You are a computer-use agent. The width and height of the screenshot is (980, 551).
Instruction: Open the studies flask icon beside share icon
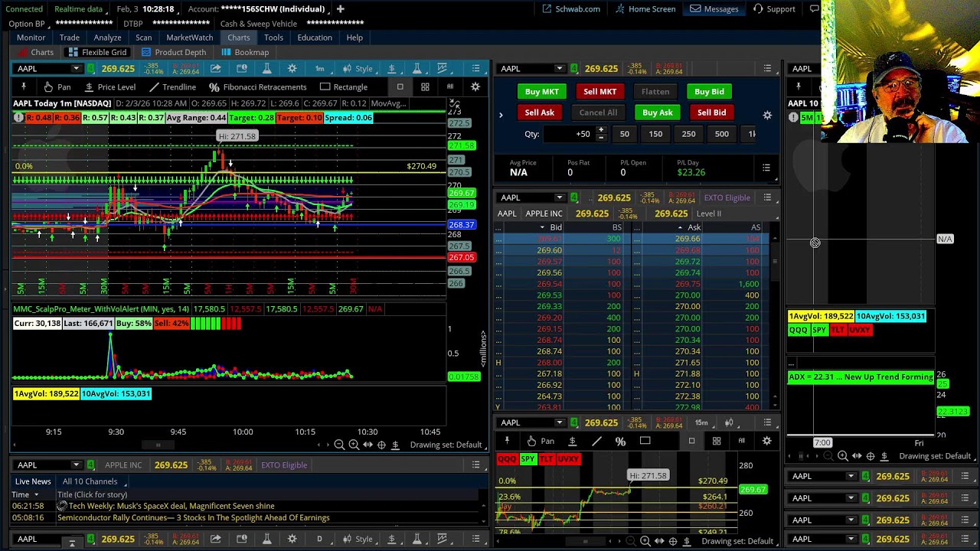[266, 69]
